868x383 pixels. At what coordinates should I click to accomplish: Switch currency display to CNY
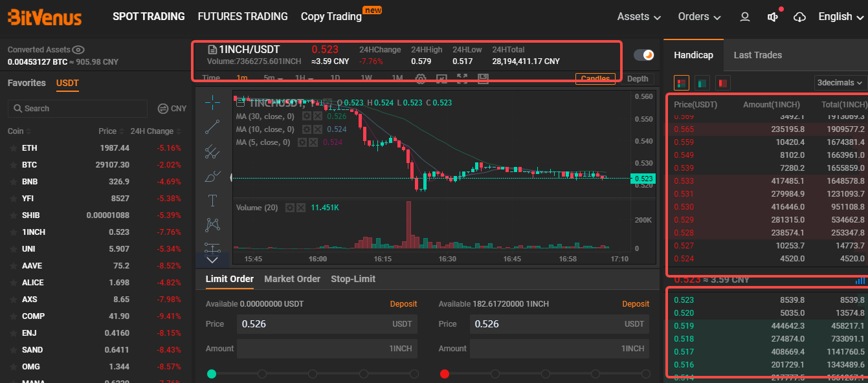(x=172, y=109)
